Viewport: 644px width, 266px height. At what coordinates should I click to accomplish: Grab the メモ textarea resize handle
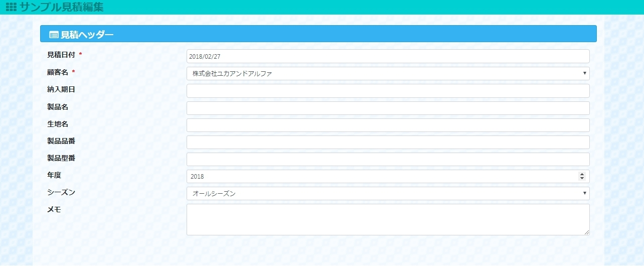[x=587, y=232]
